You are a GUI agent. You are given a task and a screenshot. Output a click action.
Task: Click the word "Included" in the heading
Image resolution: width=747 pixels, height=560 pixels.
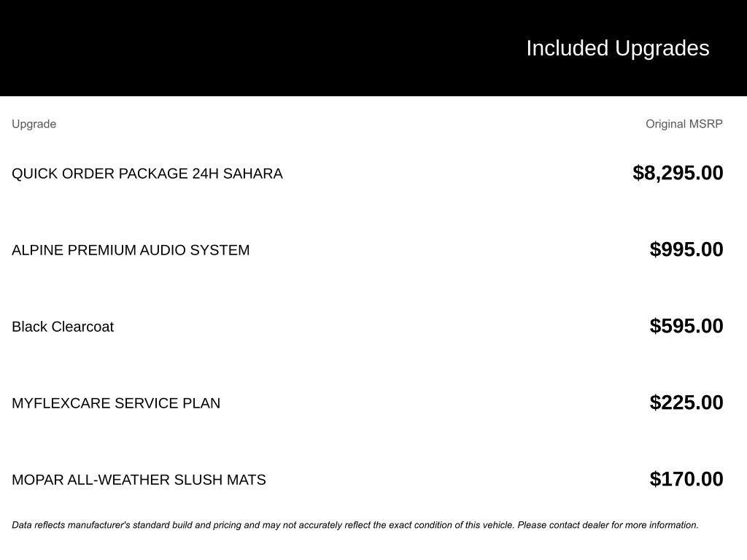pyautogui.click(x=567, y=48)
